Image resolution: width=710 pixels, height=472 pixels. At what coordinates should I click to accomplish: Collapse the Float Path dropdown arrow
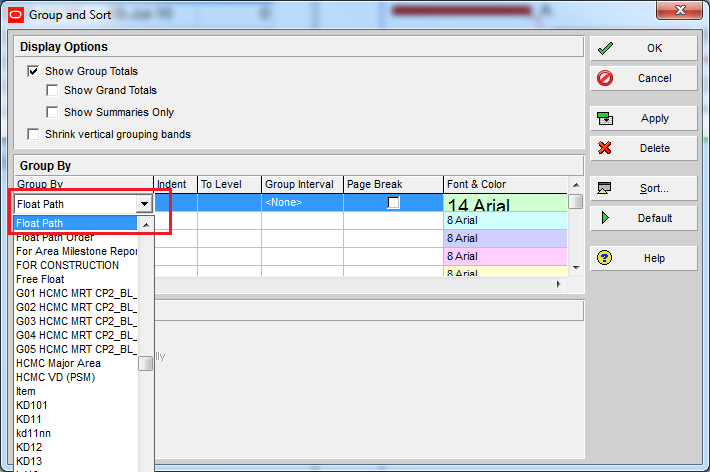click(144, 204)
